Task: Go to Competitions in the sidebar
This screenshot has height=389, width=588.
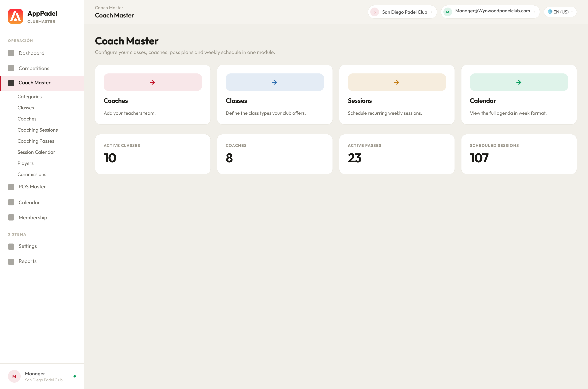Action: (42, 68)
